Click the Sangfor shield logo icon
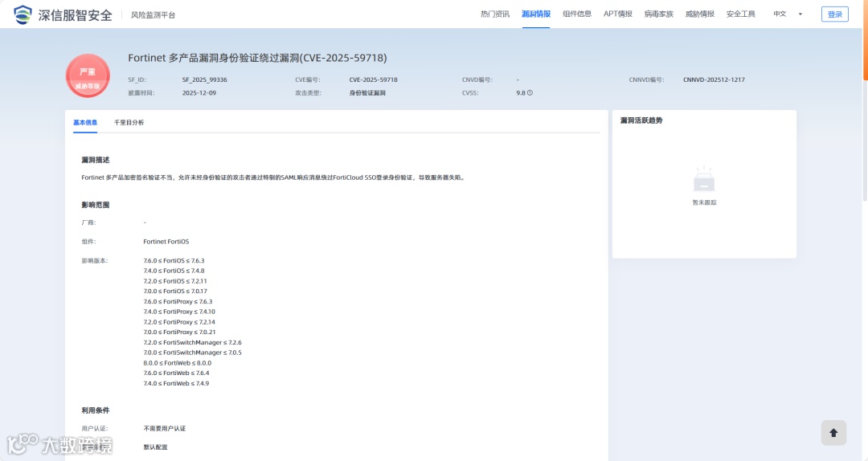This screenshot has width=868, height=461. (23, 14)
